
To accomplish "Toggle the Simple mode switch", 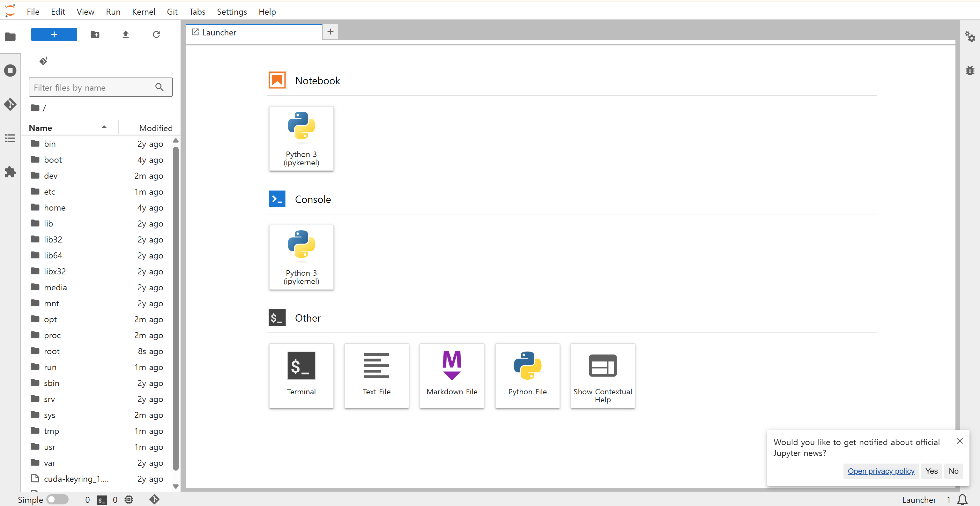I will [57, 500].
